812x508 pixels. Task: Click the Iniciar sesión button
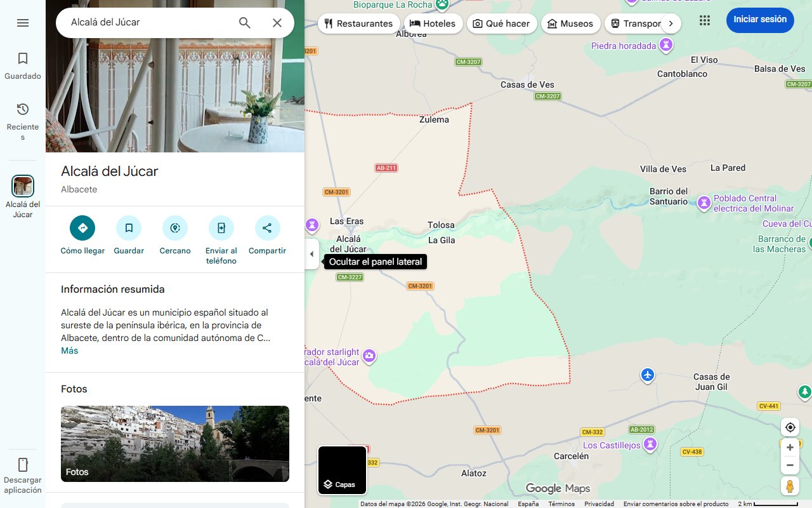click(759, 20)
